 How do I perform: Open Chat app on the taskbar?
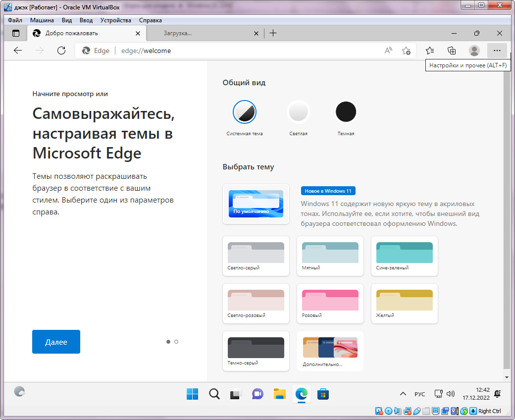coord(258,394)
